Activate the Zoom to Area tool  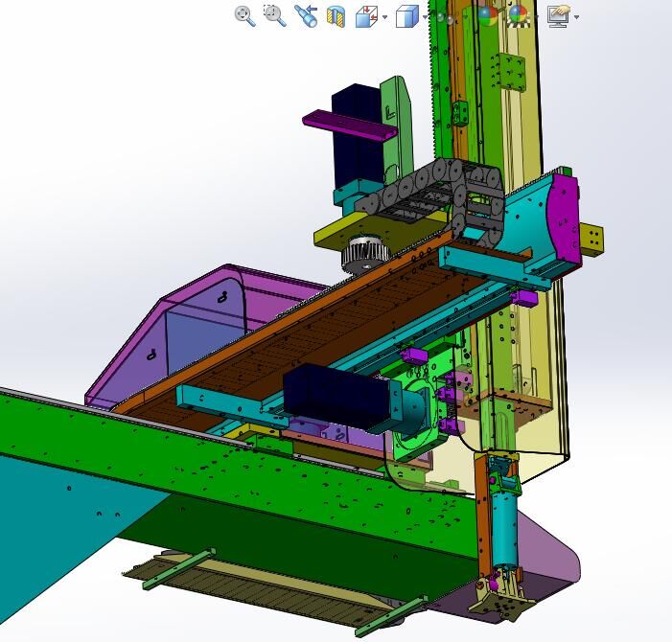[275, 16]
